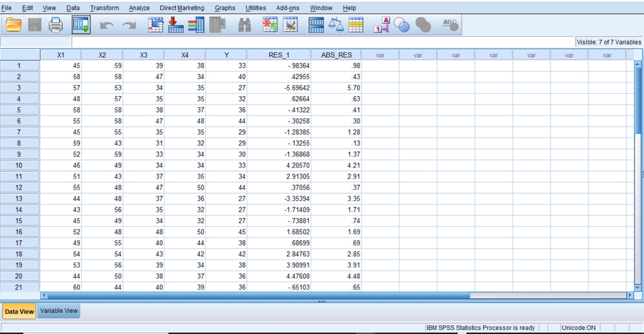The height and width of the screenshot is (334, 644).
Task: Open the Utilities menu
Action: tap(256, 8)
